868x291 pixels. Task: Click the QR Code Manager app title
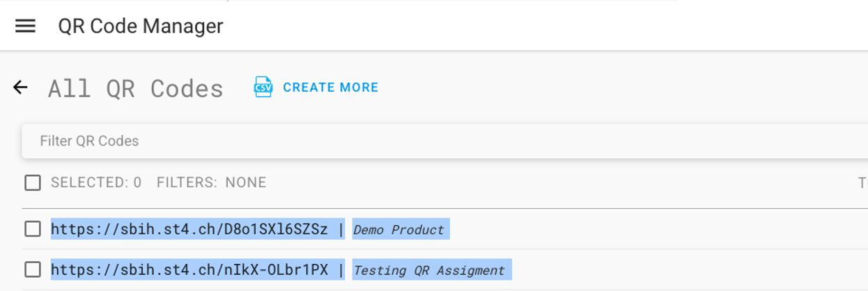[x=141, y=26]
